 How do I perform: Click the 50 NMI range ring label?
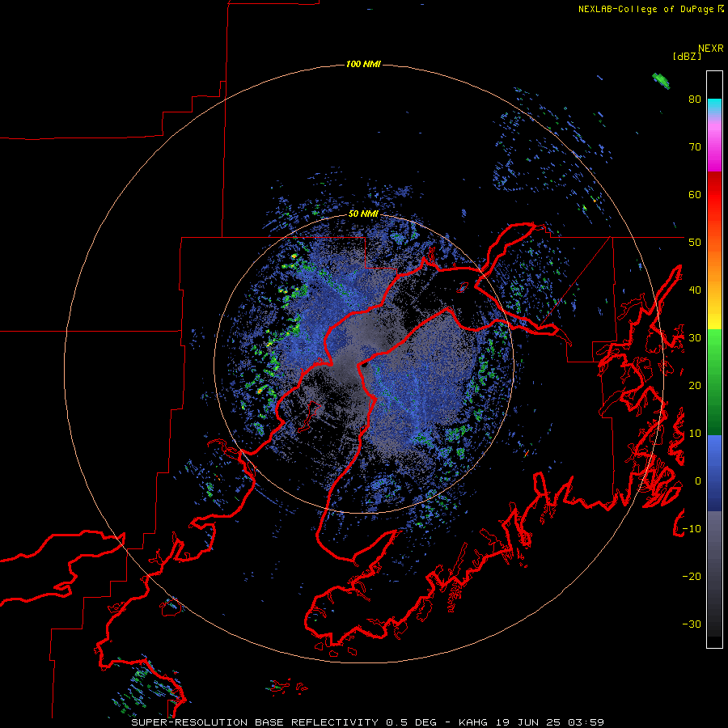pyautogui.click(x=363, y=214)
